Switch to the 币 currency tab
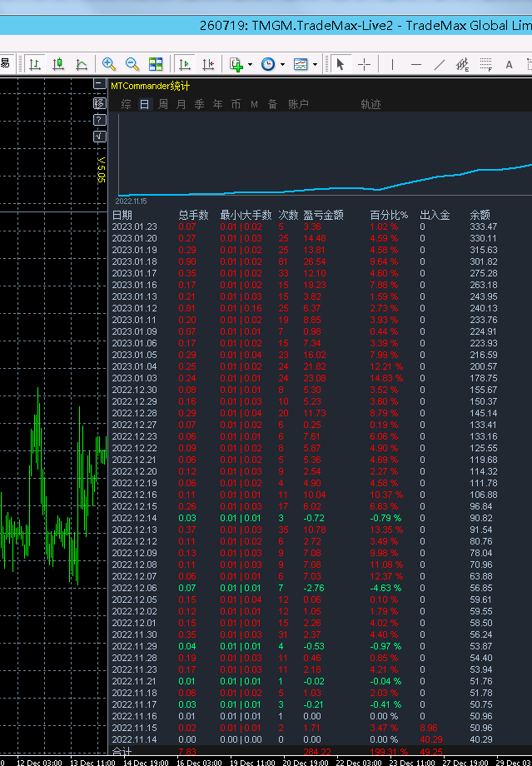Image resolution: width=532 pixels, height=766 pixels. coord(236,104)
